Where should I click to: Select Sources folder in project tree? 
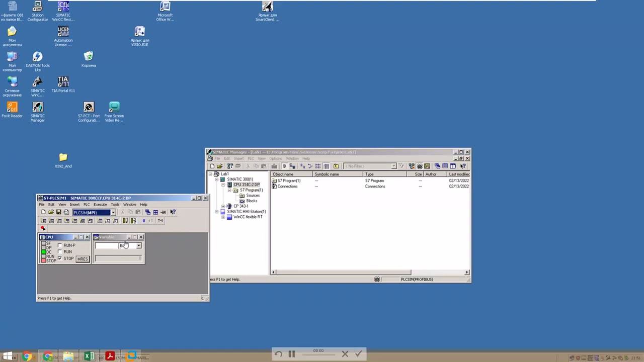pos(253,196)
